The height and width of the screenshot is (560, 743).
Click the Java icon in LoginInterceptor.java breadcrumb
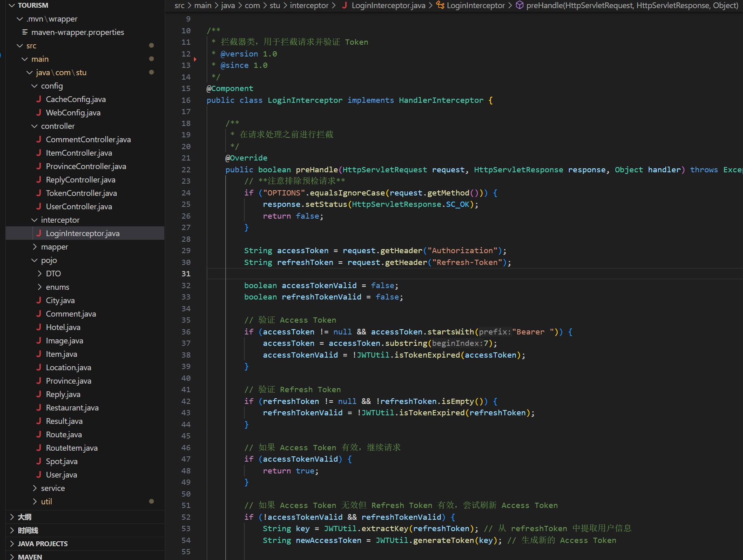tap(344, 5)
